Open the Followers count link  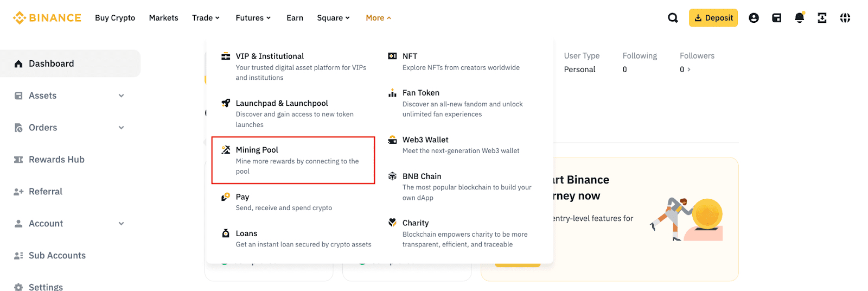coord(685,69)
